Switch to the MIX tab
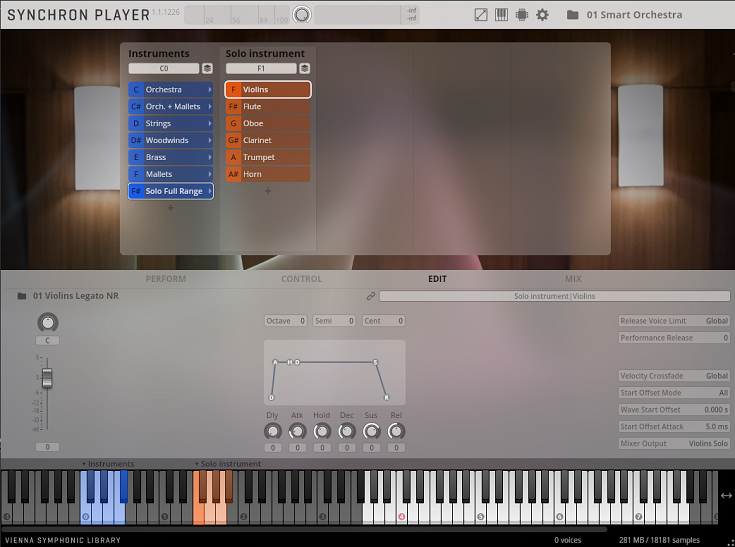Screen dimensions: 735x547 573,279
